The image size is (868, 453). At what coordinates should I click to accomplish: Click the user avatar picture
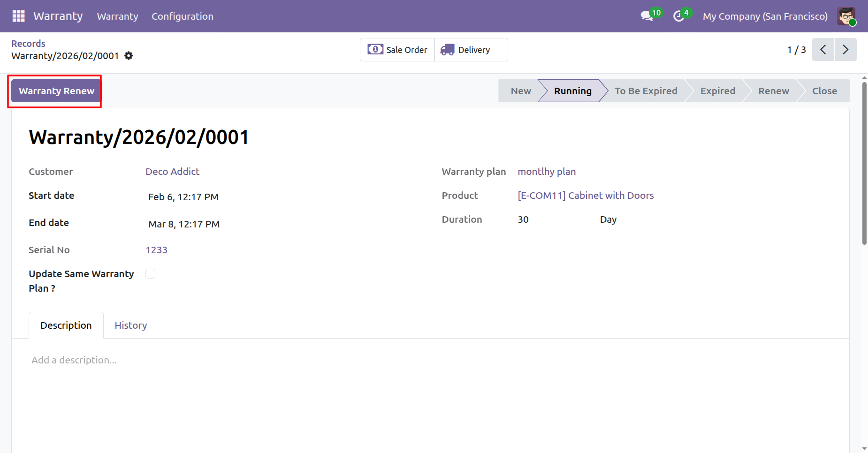[846, 16]
